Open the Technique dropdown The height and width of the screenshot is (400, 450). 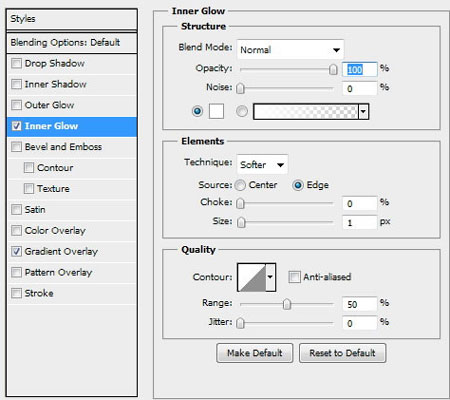(x=262, y=164)
